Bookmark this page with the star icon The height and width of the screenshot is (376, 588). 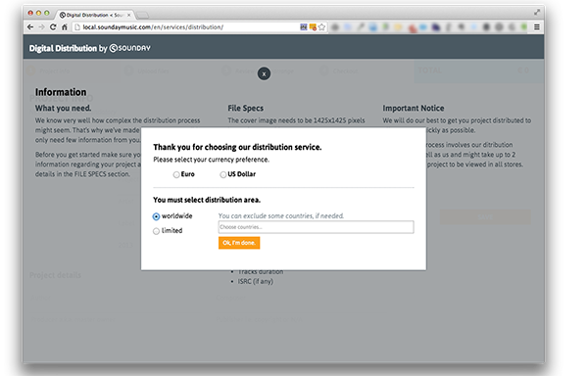321,27
